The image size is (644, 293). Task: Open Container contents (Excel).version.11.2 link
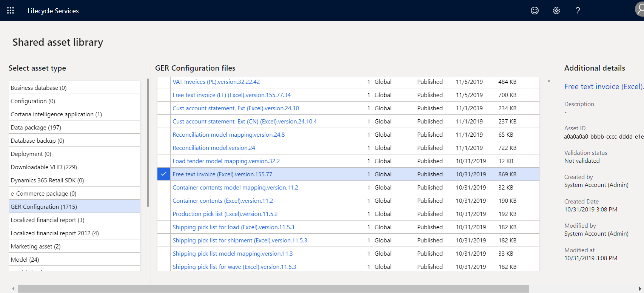tap(223, 200)
